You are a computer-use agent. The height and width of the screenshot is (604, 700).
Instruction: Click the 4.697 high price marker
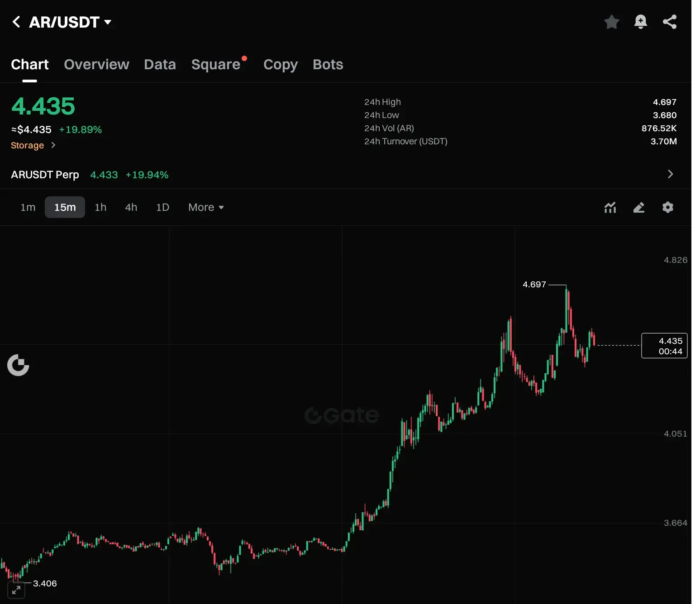[x=534, y=285]
